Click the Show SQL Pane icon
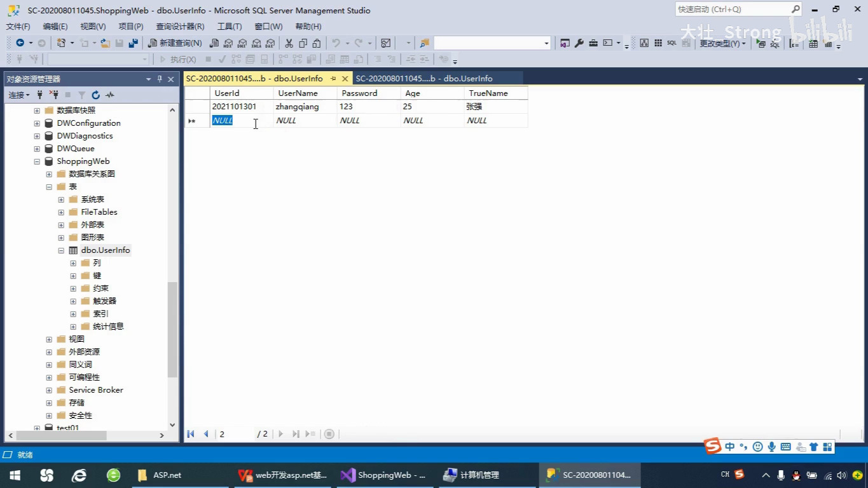The height and width of the screenshot is (488, 868). tap(672, 43)
